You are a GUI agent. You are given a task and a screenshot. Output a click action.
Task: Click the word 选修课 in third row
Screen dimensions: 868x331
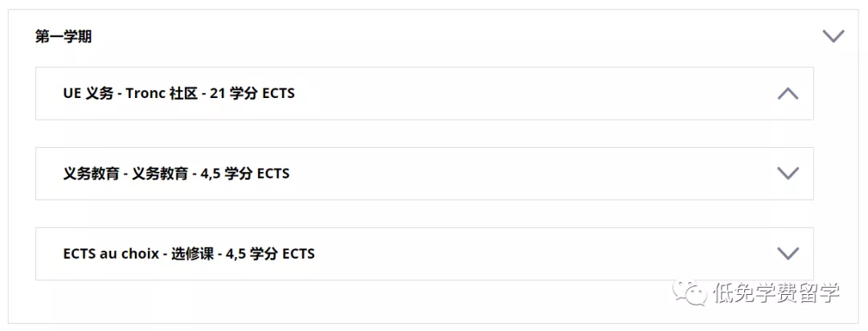pyautogui.click(x=192, y=254)
